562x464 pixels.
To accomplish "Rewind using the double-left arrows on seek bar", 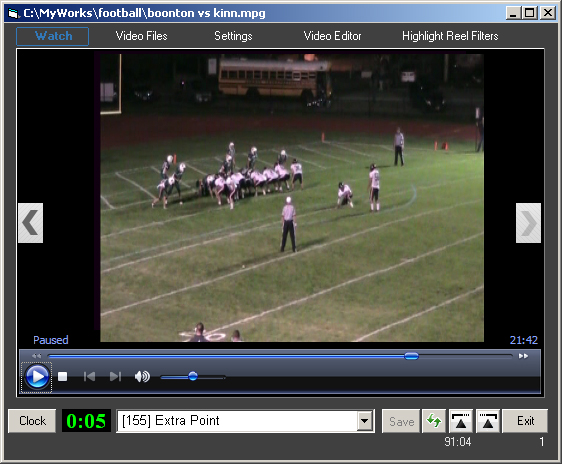I will [x=36, y=356].
